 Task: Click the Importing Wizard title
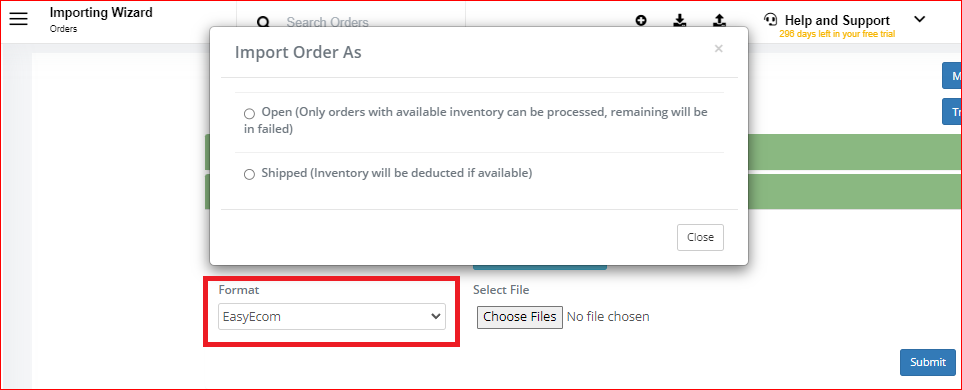pos(101,12)
